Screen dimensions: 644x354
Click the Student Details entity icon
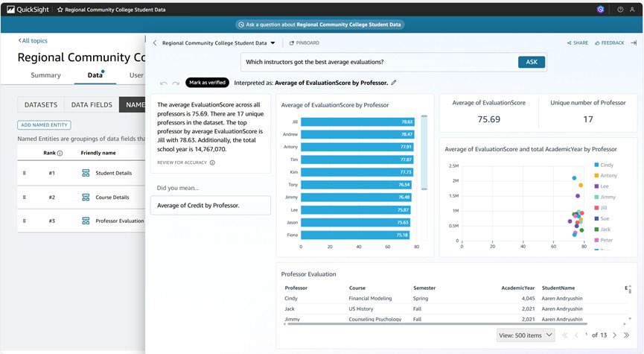[86, 173]
